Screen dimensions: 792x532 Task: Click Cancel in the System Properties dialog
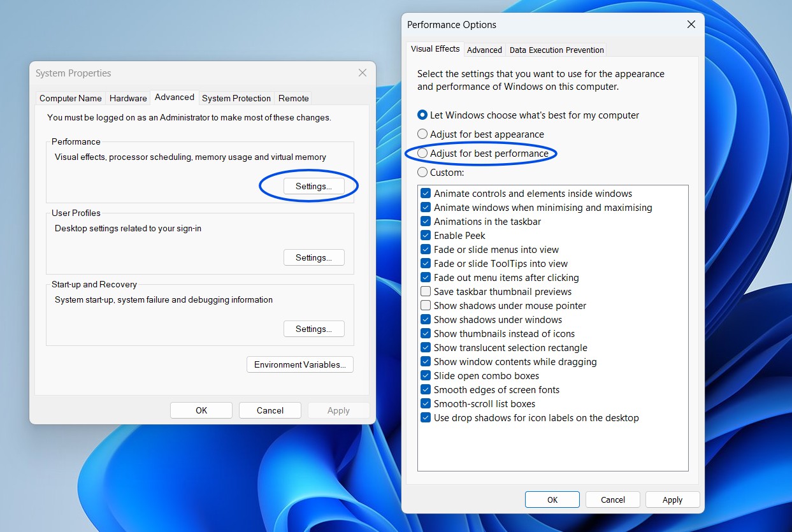[x=270, y=410]
